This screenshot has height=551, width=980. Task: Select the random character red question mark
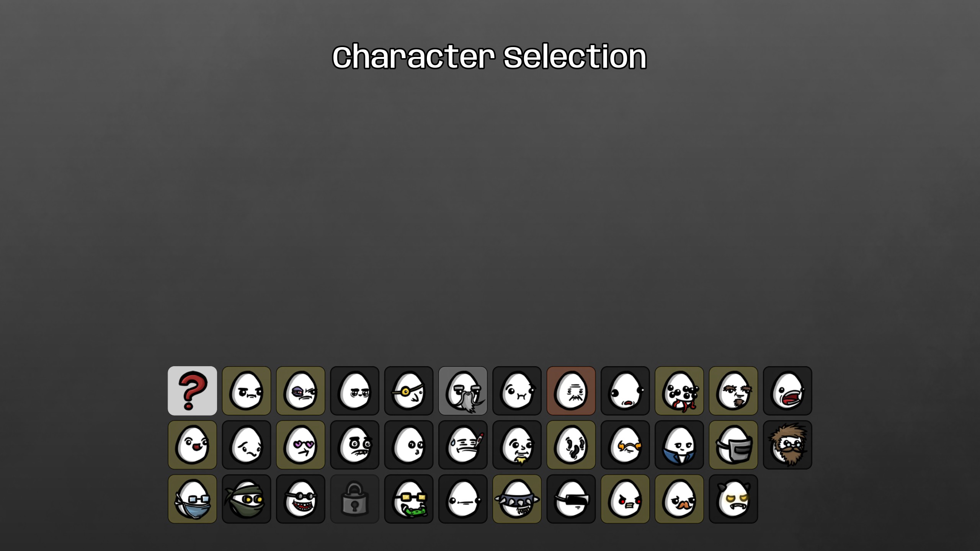click(192, 391)
